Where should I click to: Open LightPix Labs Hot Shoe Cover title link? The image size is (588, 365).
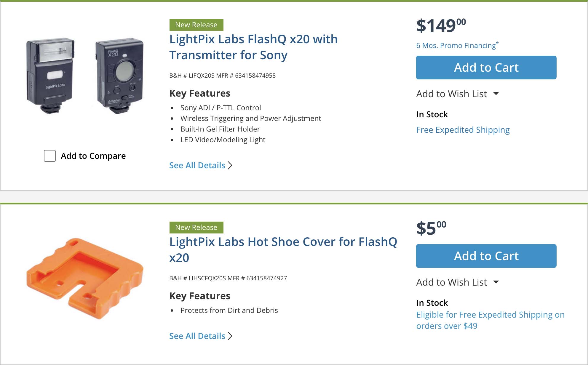[x=283, y=249]
